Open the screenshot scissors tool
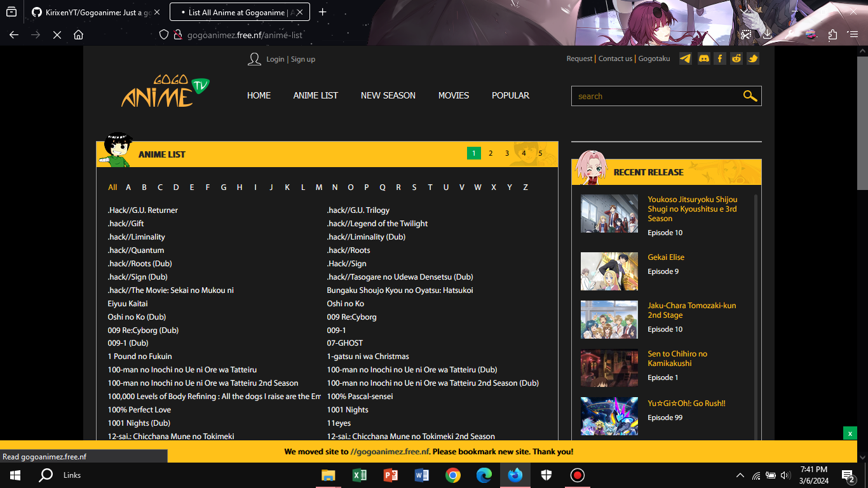868x488 pixels. coord(747,35)
